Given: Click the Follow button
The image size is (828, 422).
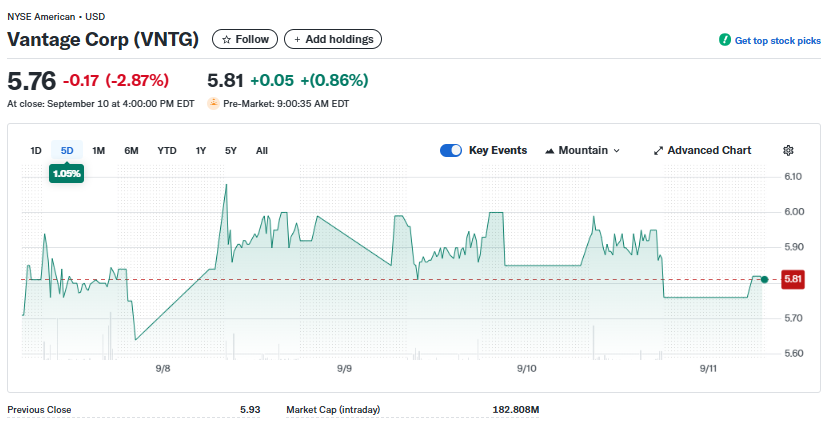Looking at the screenshot, I should point(245,39).
